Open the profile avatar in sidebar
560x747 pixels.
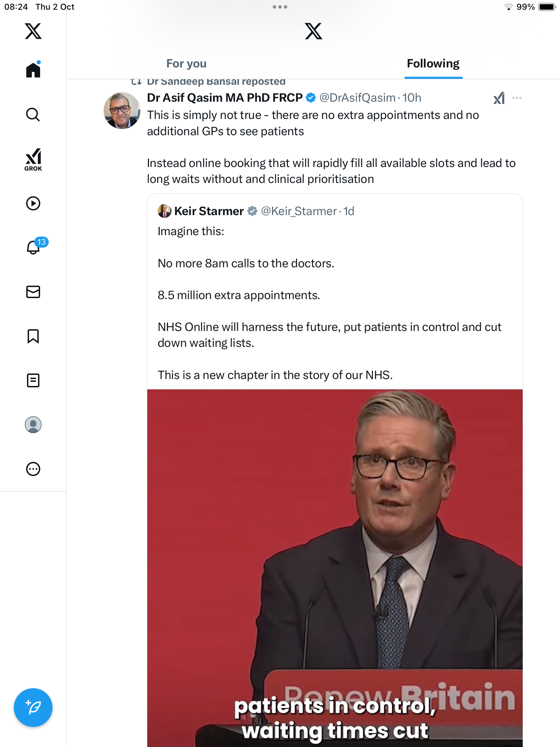click(x=33, y=425)
